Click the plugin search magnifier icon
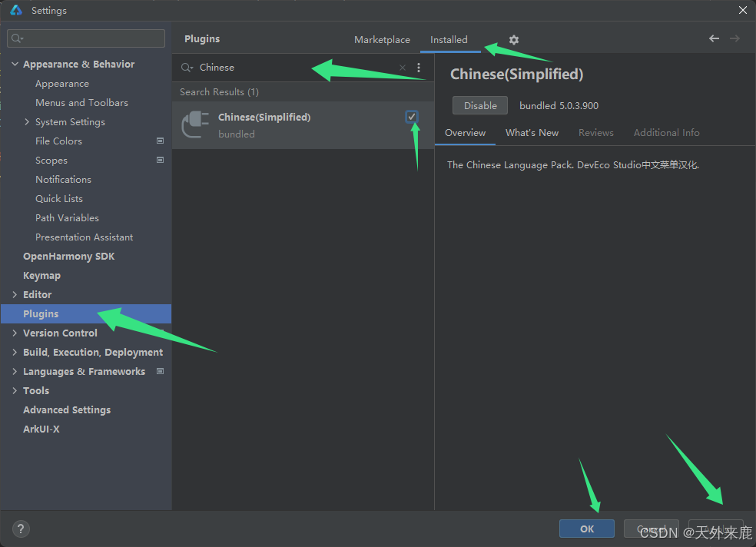 (x=187, y=68)
